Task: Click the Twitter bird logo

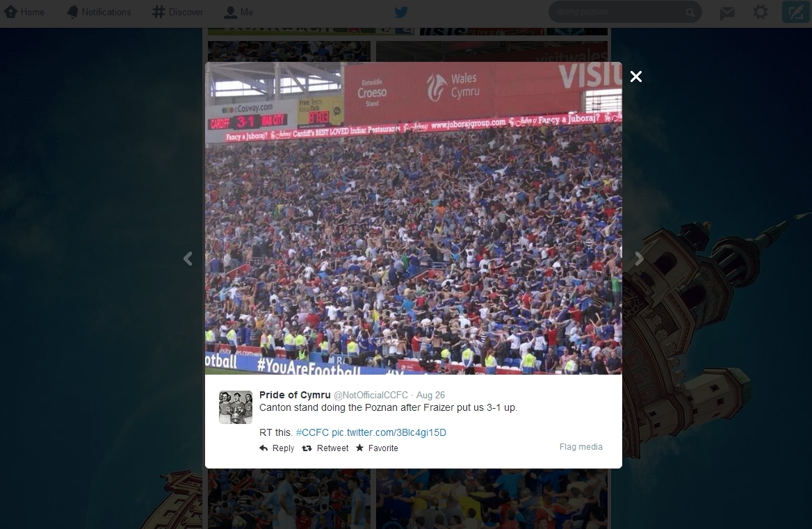Action: pos(401,12)
